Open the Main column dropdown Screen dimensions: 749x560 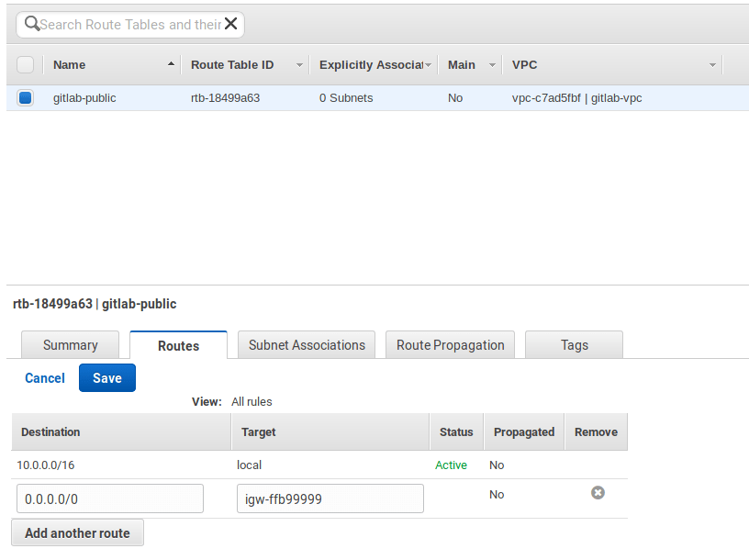(491, 64)
